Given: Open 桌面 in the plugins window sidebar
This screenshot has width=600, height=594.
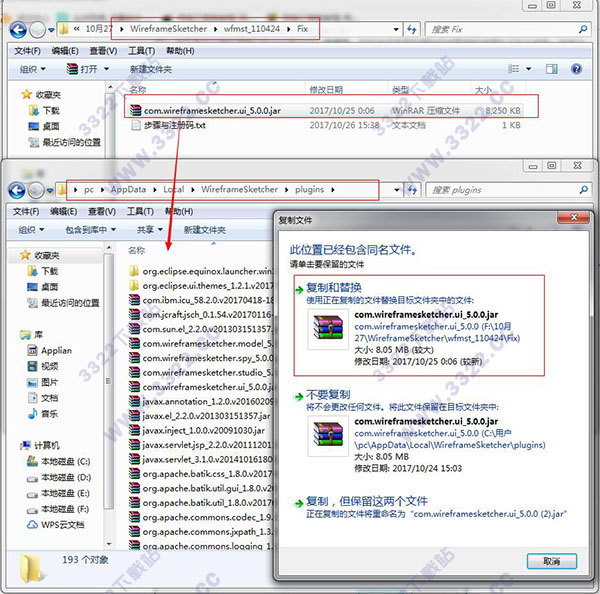Looking at the screenshot, I should tap(43, 287).
